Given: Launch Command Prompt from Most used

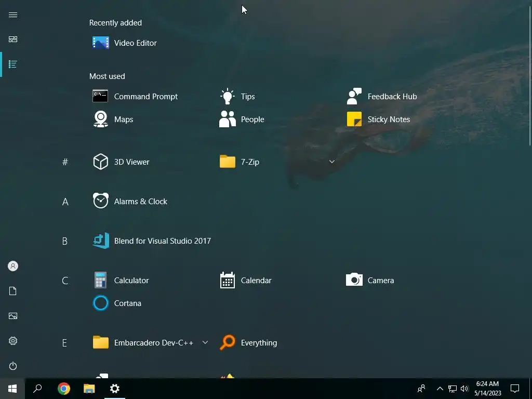Looking at the screenshot, I should pyautogui.click(x=136, y=96).
